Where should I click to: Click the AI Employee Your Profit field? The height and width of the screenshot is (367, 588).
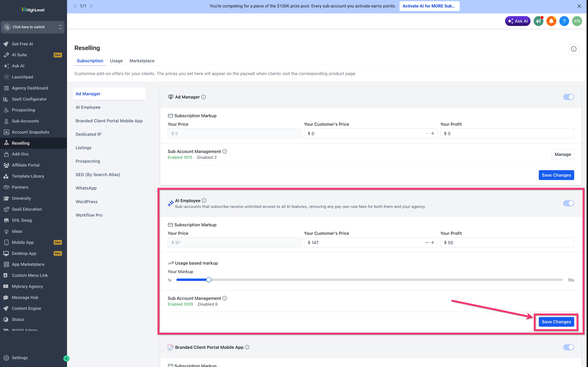coord(507,243)
